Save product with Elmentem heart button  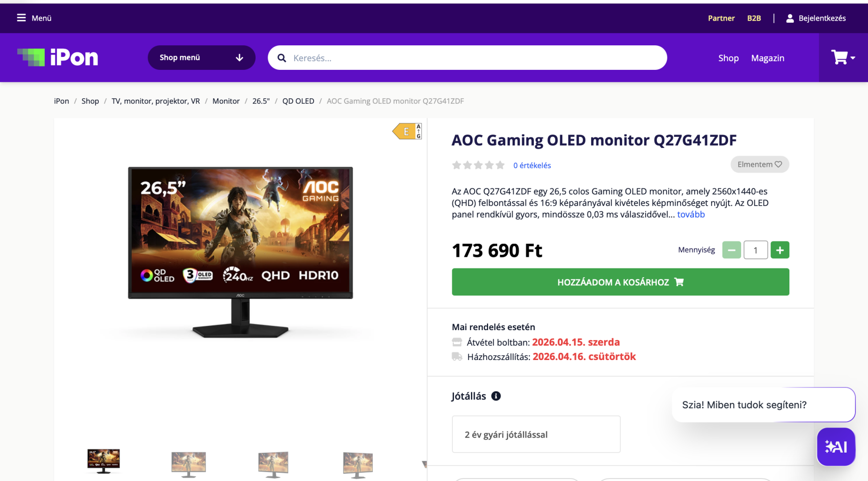pos(759,164)
